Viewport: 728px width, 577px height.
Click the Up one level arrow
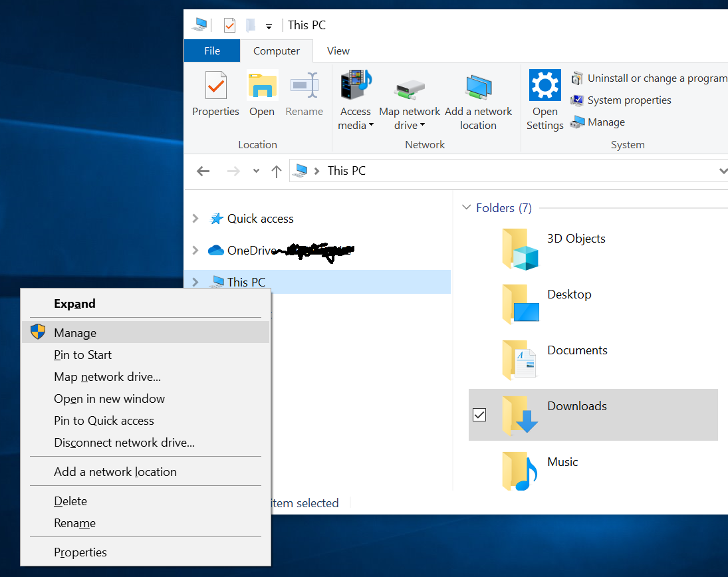(277, 172)
